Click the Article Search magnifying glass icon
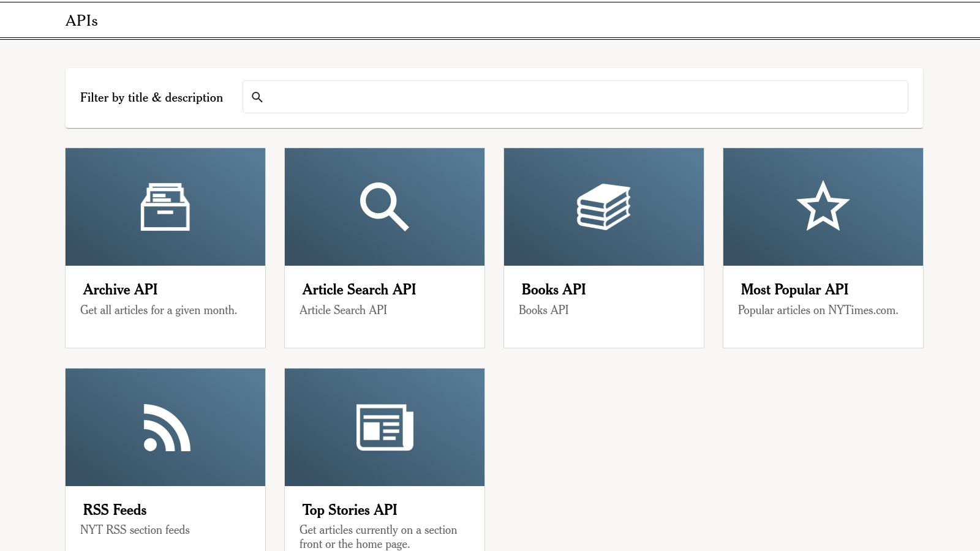Viewport: 980px width, 551px height. [x=385, y=207]
